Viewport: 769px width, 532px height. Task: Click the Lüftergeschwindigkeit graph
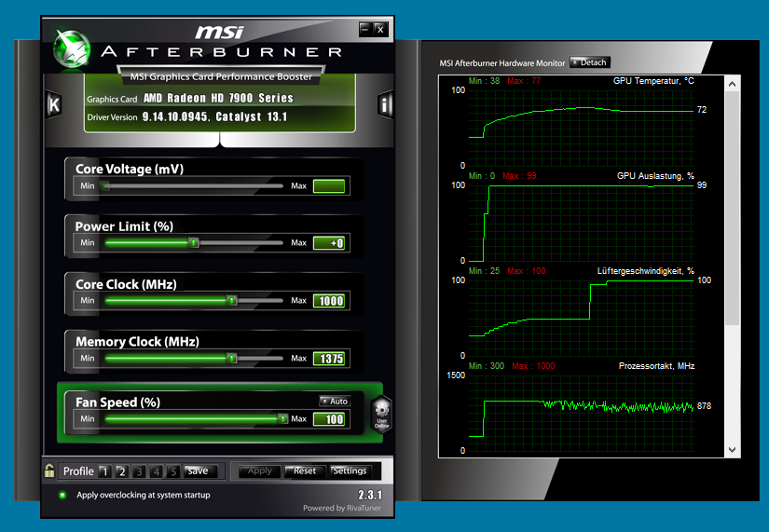point(581,318)
